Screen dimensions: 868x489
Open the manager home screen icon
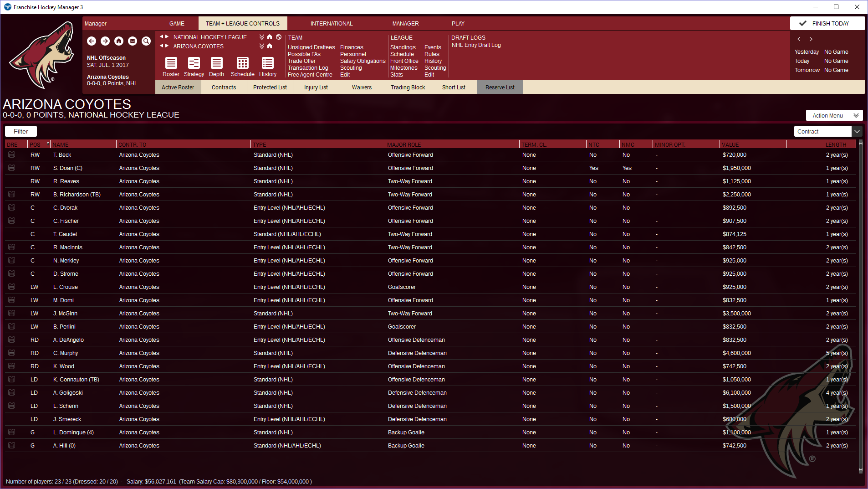click(119, 41)
